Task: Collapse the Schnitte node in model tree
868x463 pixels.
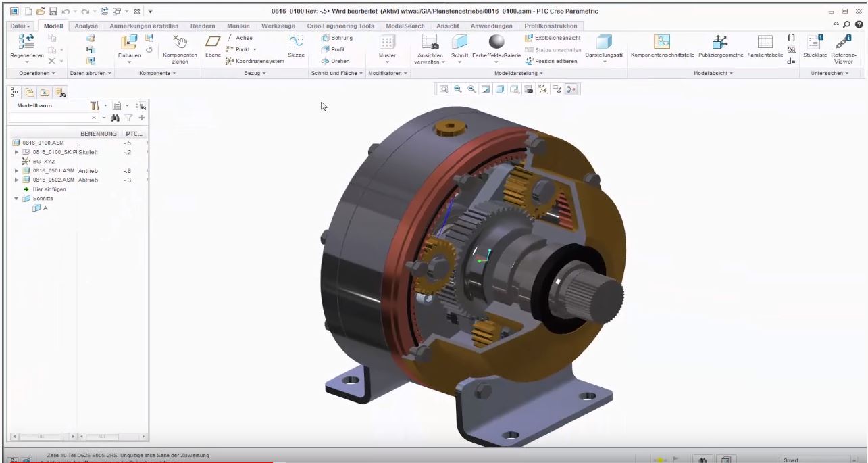Action: pyautogui.click(x=17, y=199)
